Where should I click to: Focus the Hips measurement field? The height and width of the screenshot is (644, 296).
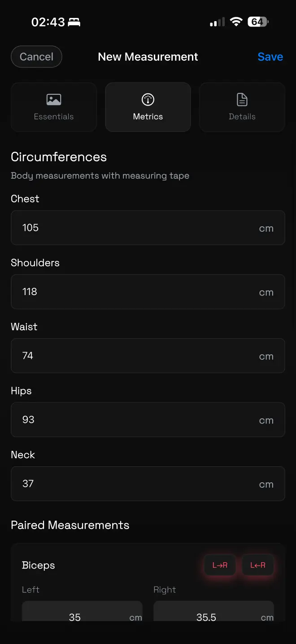(x=148, y=420)
